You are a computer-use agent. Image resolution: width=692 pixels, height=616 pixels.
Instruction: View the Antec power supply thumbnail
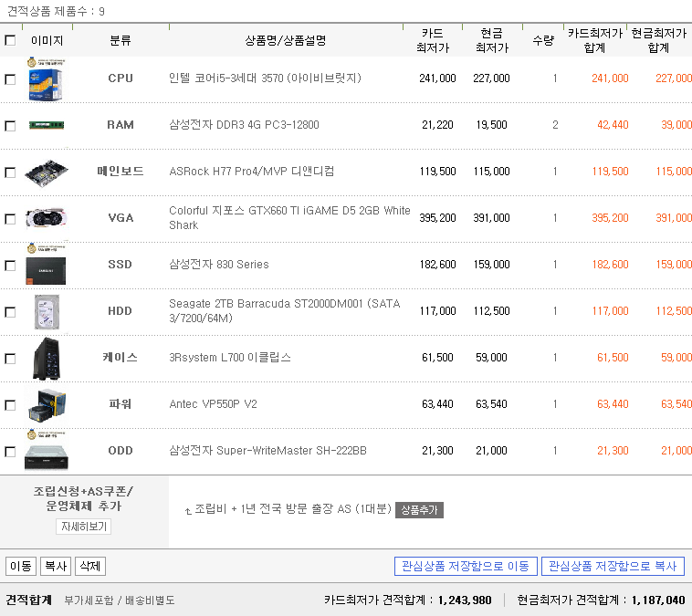tap(47, 404)
